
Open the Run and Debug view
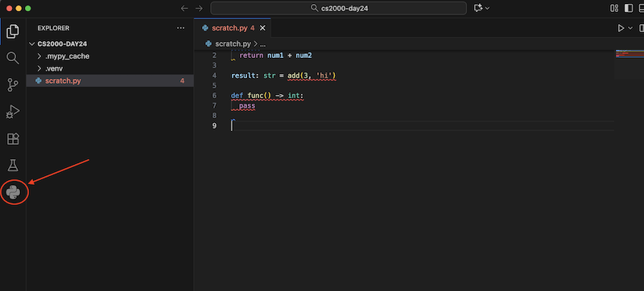pos(13,112)
